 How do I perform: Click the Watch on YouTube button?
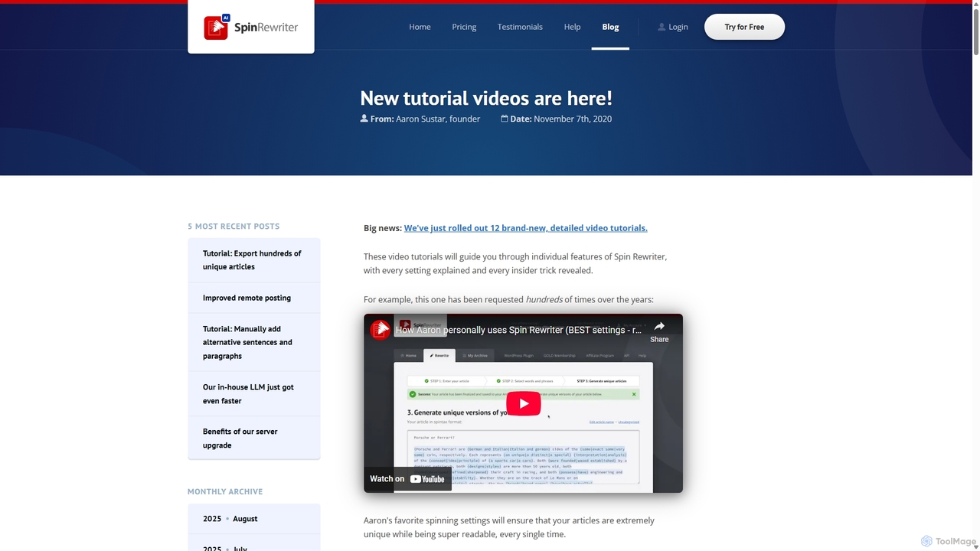click(407, 479)
